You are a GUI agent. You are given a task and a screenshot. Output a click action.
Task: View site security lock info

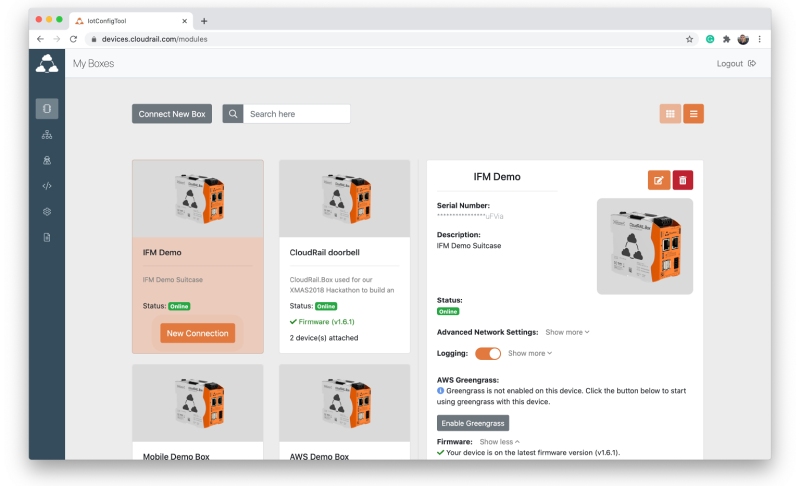coord(94,39)
